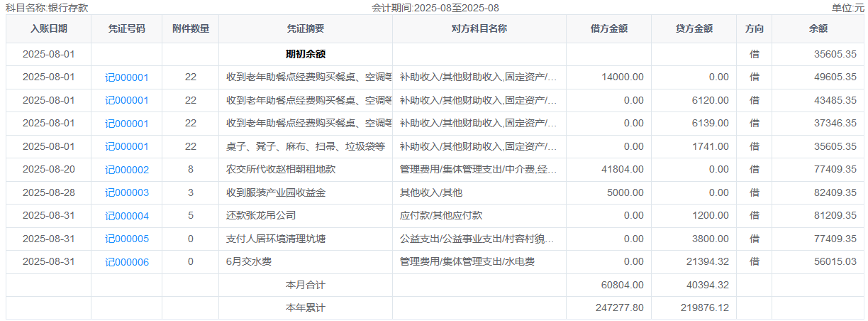Open voucher link 记000005
This screenshot has height=321, width=868.
pyautogui.click(x=127, y=239)
